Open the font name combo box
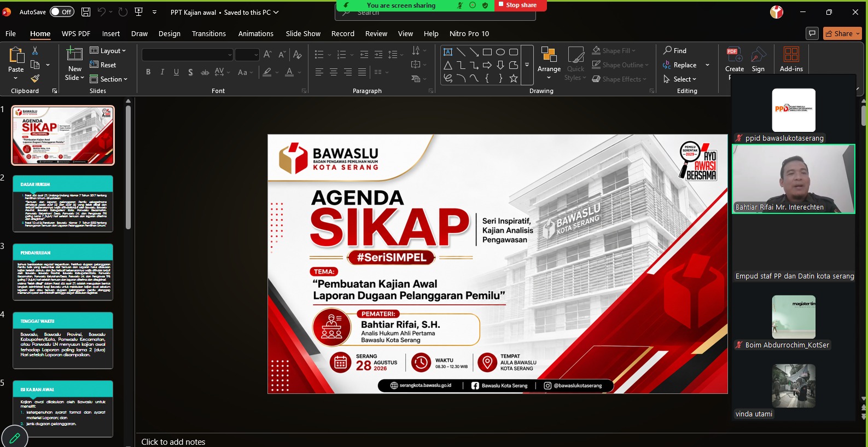The width and height of the screenshot is (868, 447). pyautogui.click(x=188, y=54)
